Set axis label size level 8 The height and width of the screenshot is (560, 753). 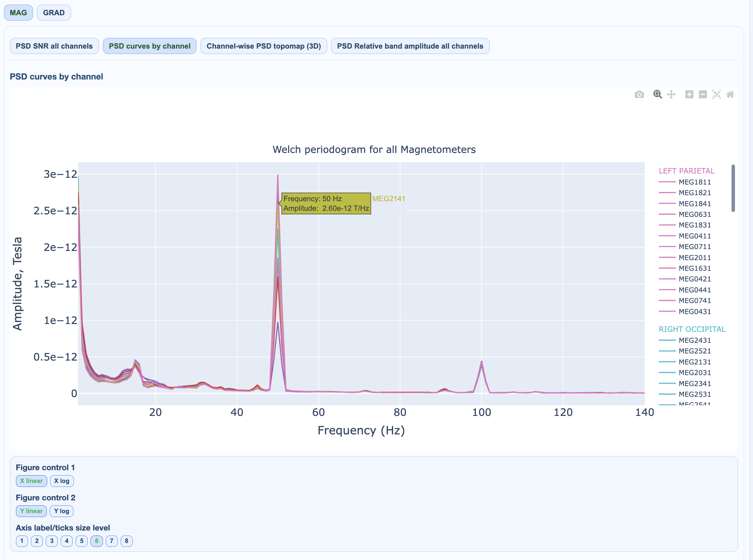tap(127, 541)
